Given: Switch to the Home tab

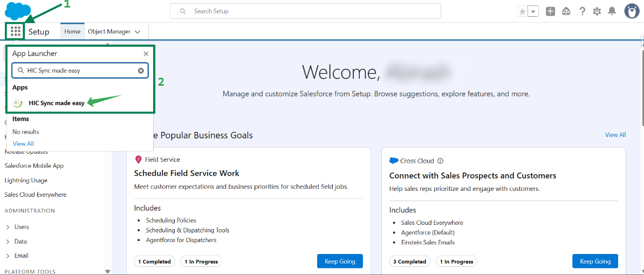Looking at the screenshot, I should [72, 31].
